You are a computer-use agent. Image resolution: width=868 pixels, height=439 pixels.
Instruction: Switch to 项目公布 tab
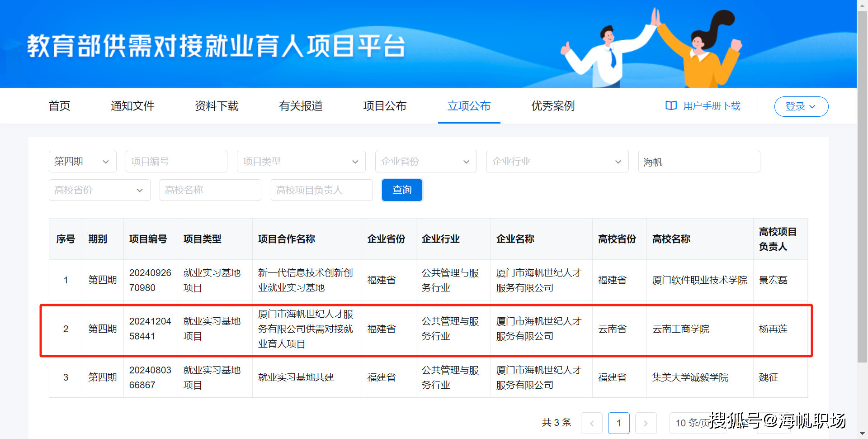click(385, 106)
